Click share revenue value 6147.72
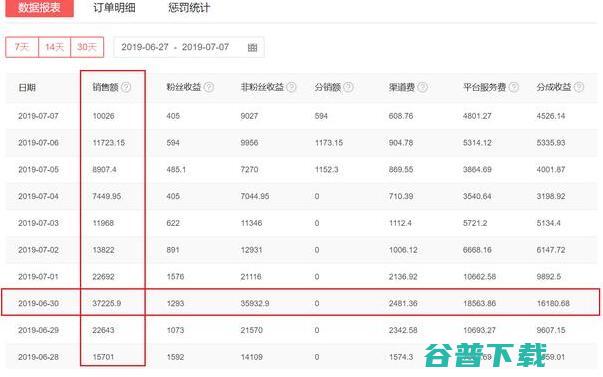Image resolution: width=603 pixels, height=377 pixels. click(551, 250)
